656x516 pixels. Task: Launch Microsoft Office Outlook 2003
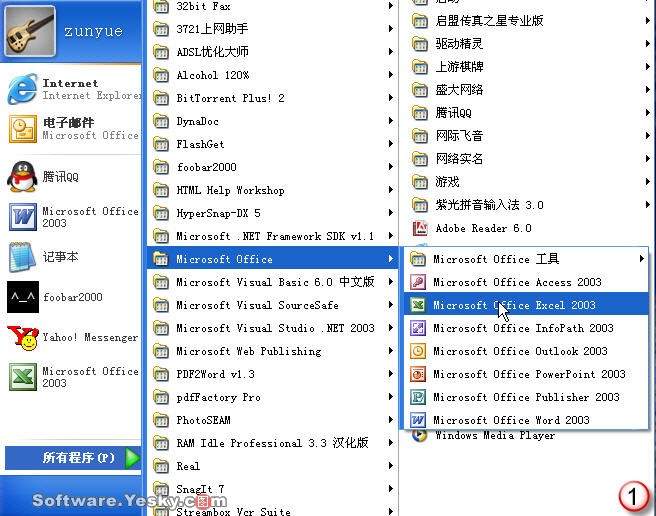tap(526, 351)
